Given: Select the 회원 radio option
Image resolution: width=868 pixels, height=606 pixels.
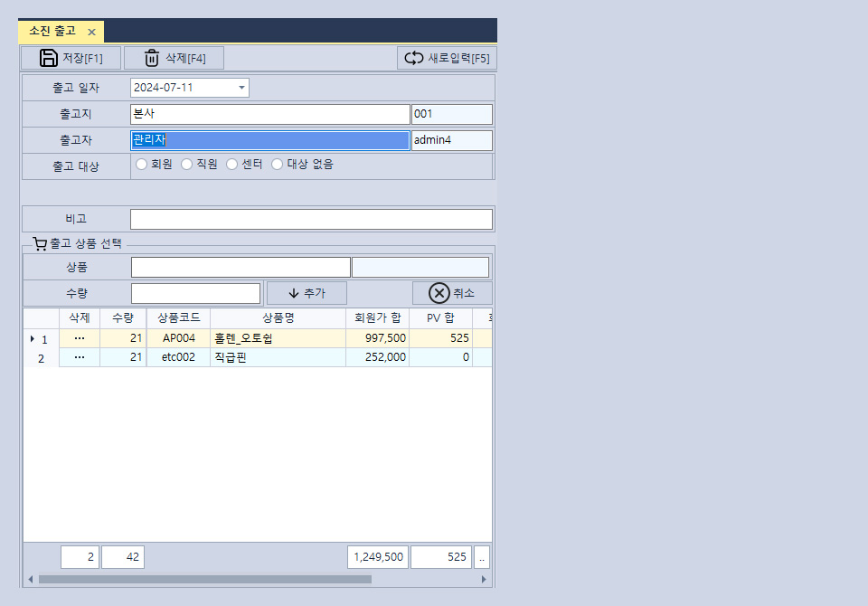Looking at the screenshot, I should click(142, 165).
